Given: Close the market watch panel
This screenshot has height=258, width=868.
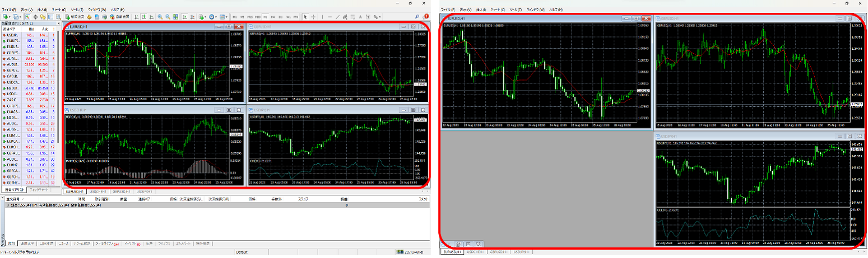Looking at the screenshot, I should 58,24.
